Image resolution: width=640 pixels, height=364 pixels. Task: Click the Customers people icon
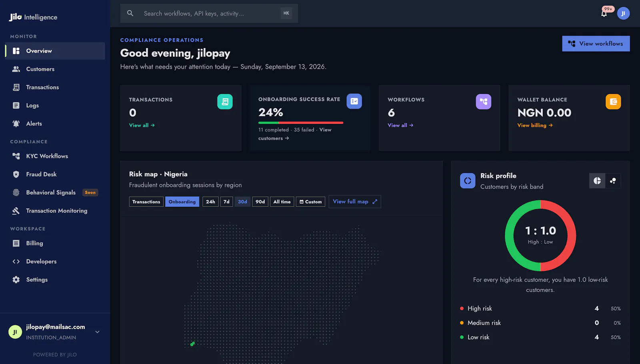click(x=16, y=69)
